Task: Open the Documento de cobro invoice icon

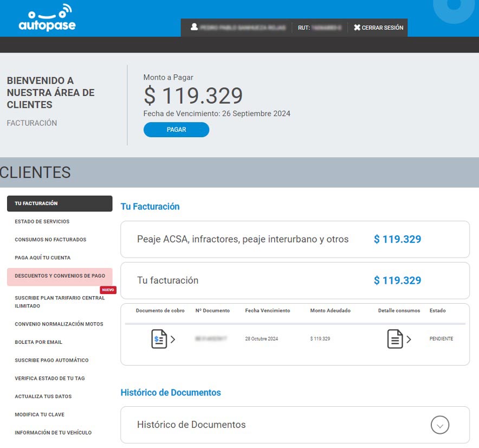Action: pos(159,339)
